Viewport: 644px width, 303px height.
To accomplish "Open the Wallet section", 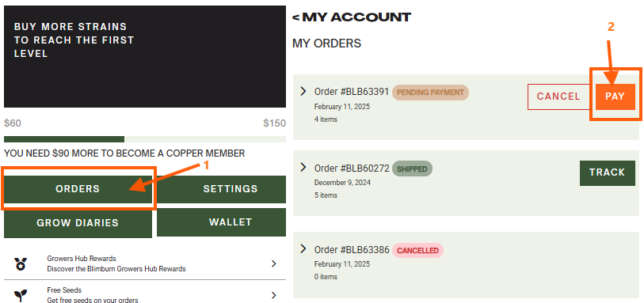I will [x=221, y=222].
